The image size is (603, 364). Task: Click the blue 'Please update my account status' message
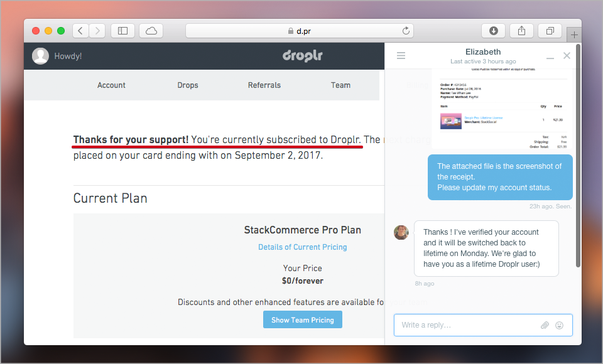tap(500, 177)
